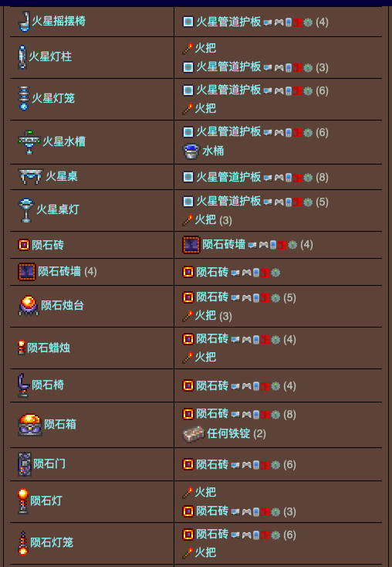
Task: Click the 火星摇摆椅 item icon
Action: (24, 22)
